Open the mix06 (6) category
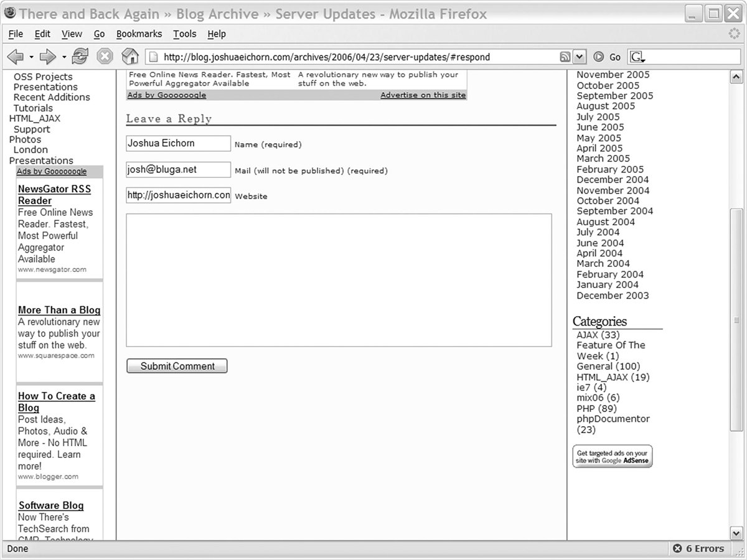 click(598, 398)
